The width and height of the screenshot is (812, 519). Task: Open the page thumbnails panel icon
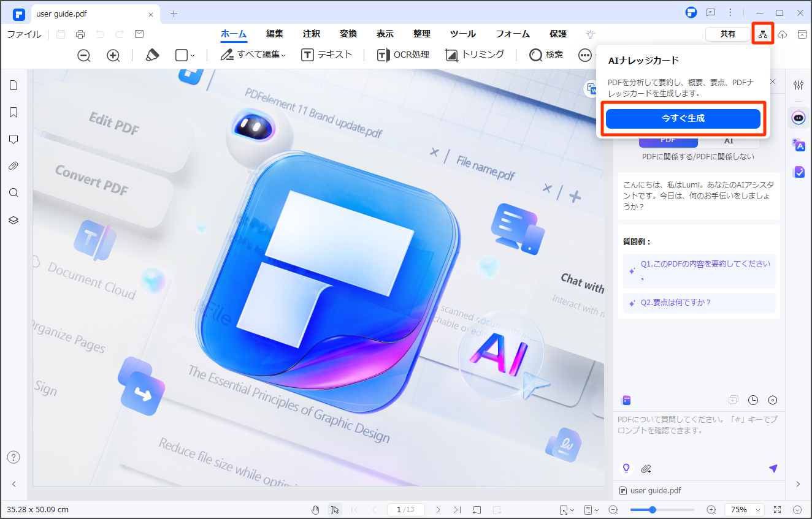pyautogui.click(x=13, y=85)
